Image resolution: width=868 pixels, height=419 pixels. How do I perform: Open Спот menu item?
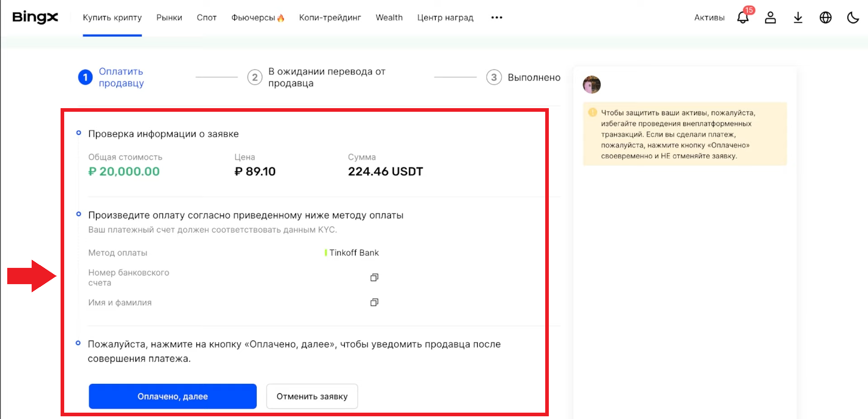[207, 18]
